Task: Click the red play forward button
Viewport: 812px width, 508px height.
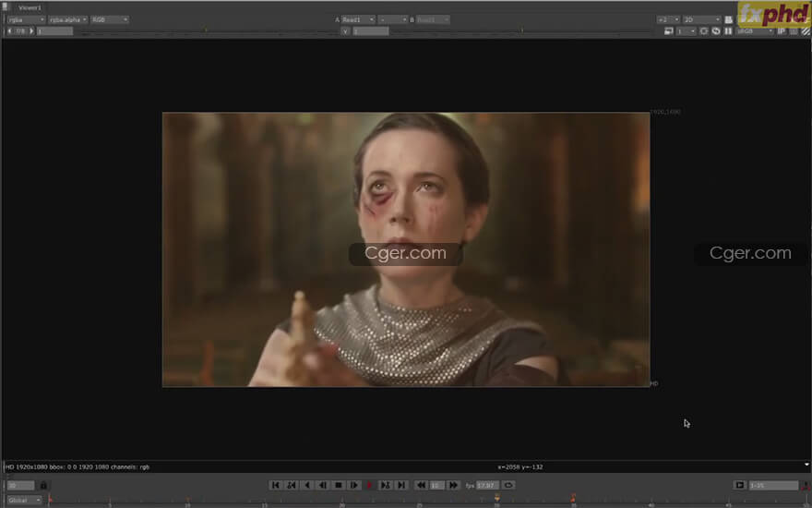Action: [370, 485]
